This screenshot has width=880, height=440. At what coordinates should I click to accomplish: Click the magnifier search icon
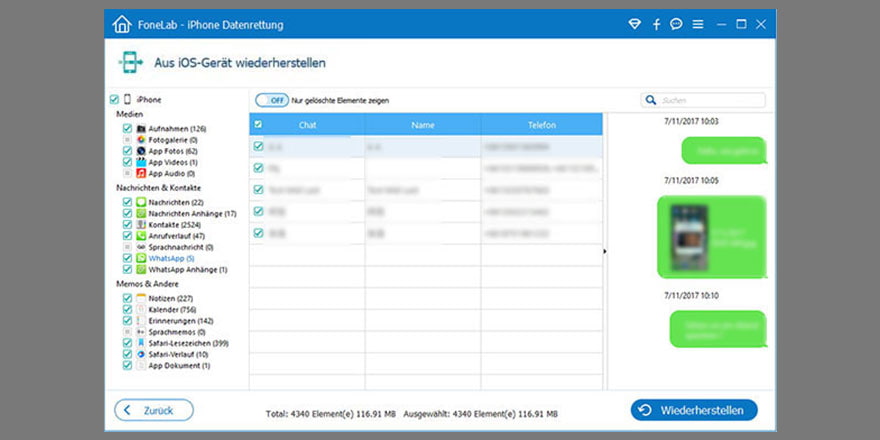(652, 100)
